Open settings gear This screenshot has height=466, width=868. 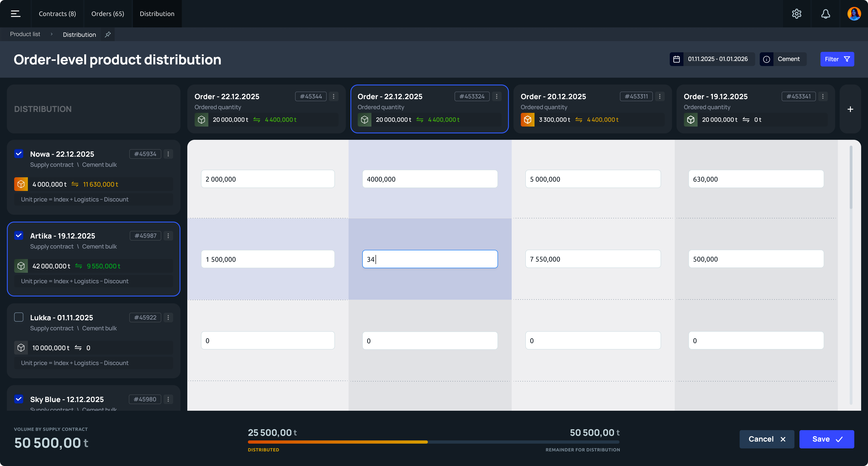click(x=797, y=14)
